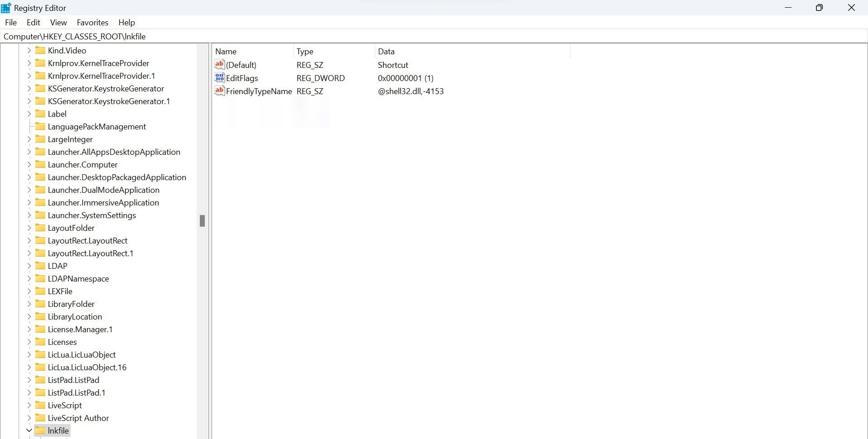The image size is (868, 439).
Task: Select the EditFlags value name
Action: (x=242, y=78)
